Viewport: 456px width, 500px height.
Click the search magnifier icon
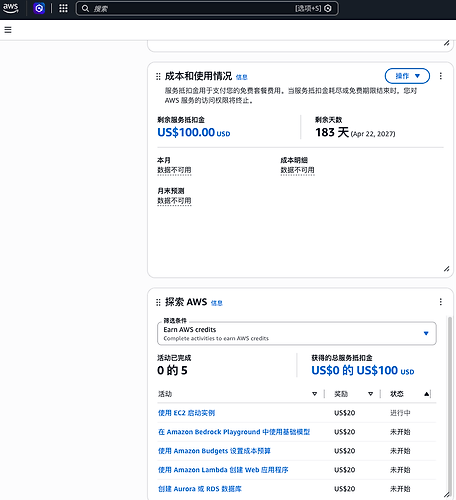pyautogui.click(x=85, y=8)
